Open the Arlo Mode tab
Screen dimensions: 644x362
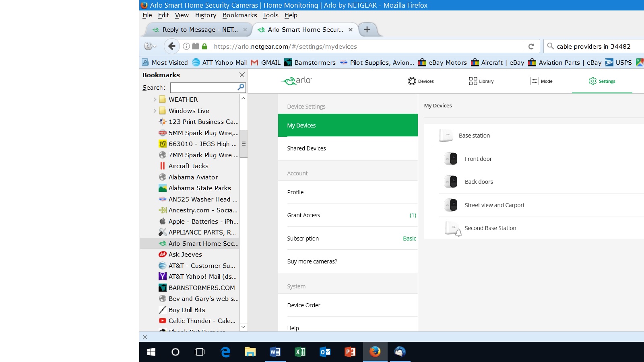[x=541, y=81]
